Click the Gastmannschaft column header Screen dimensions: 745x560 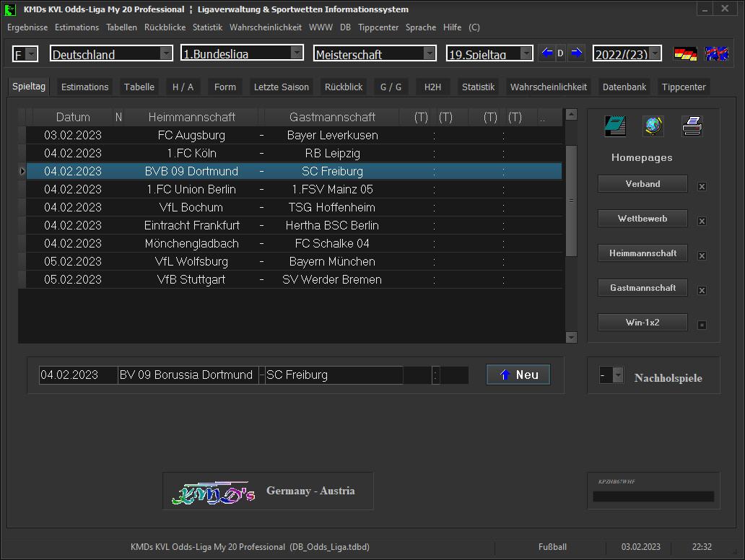332,118
